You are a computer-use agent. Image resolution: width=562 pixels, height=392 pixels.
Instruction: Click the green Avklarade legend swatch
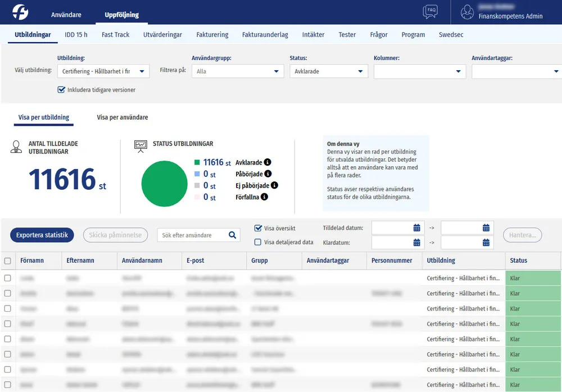pos(197,162)
